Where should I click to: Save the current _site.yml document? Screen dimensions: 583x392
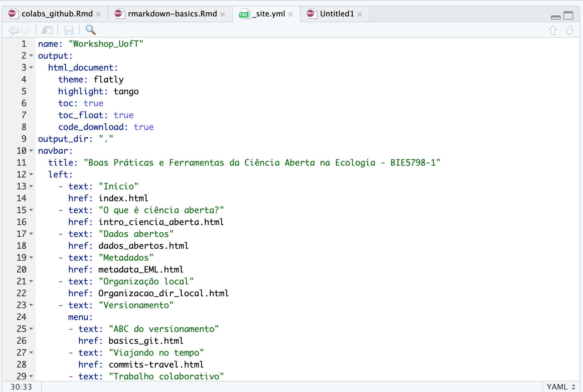[69, 30]
